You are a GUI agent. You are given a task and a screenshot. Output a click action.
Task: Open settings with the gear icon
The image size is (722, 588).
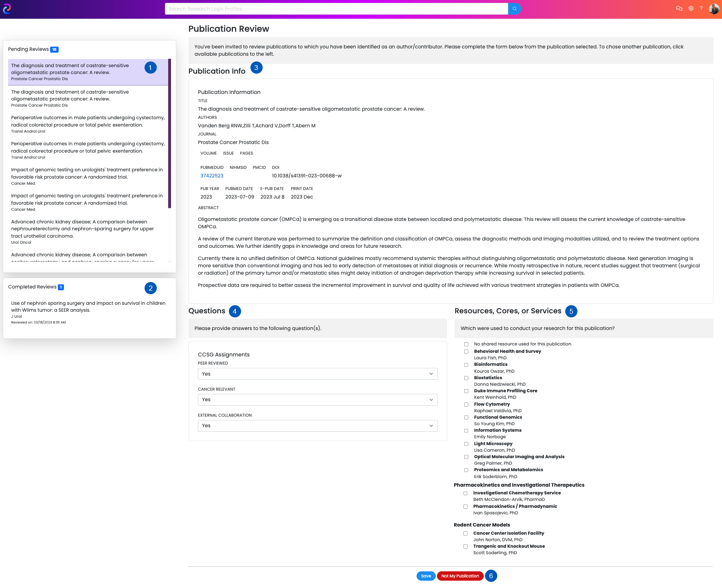691,8
